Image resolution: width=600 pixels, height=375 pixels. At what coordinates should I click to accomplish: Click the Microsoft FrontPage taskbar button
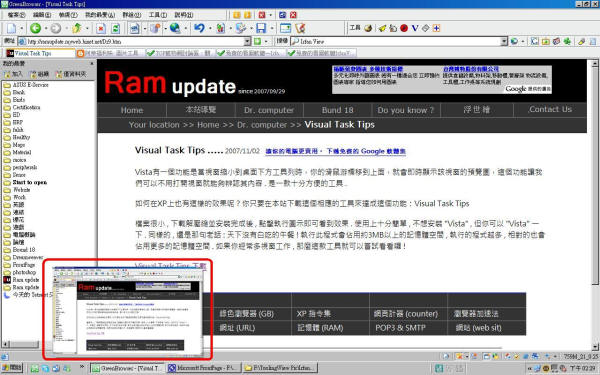[204, 368]
